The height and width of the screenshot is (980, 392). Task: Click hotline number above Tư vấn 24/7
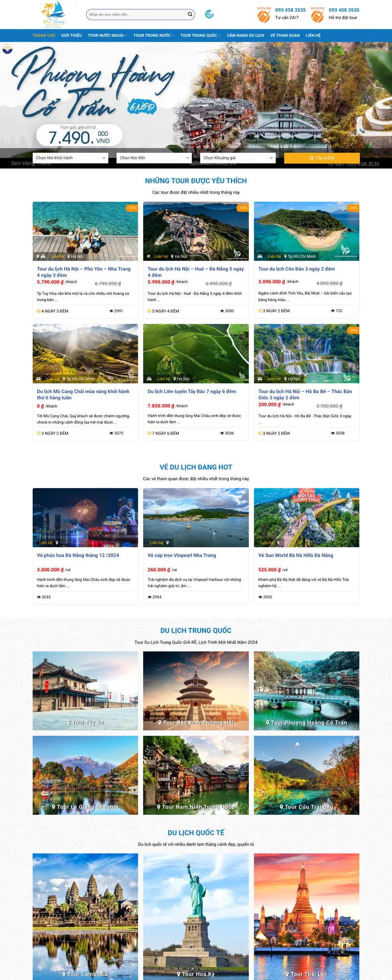[x=290, y=10]
